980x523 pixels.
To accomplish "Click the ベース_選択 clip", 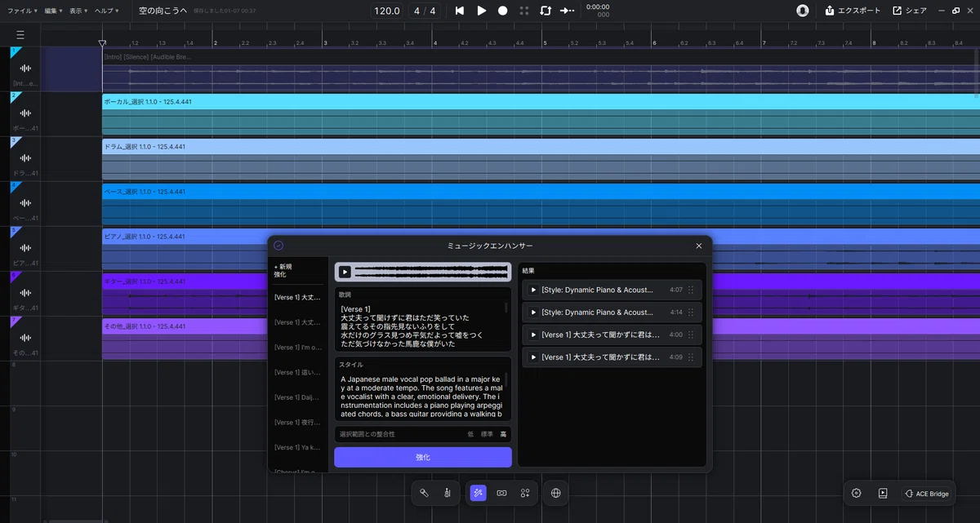I will tap(541, 204).
